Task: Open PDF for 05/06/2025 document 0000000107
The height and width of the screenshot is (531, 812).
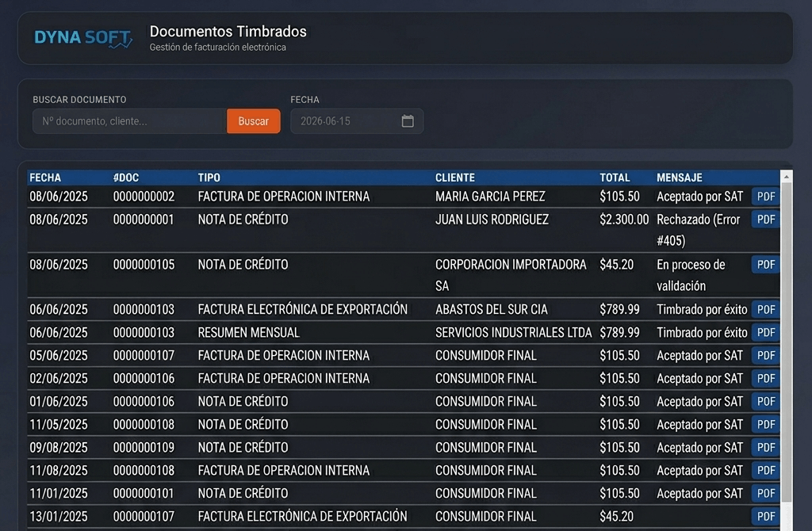Action: (x=765, y=356)
